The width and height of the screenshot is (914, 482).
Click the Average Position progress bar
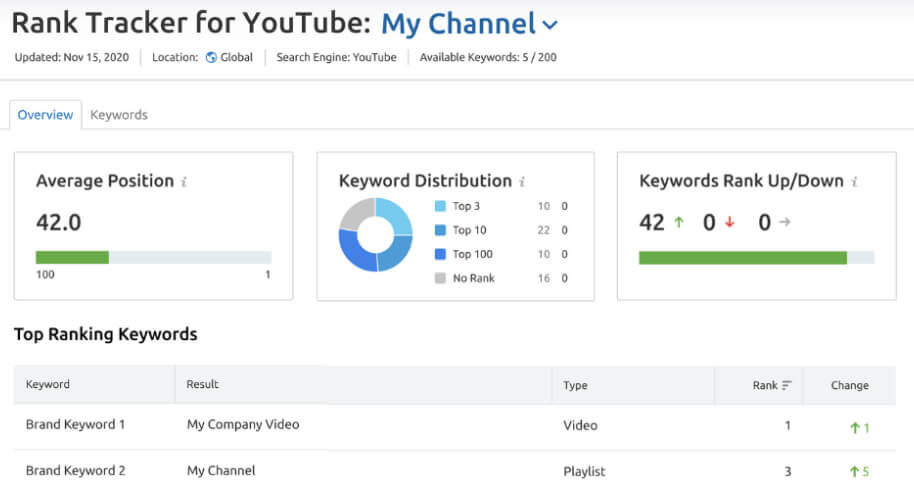153,257
